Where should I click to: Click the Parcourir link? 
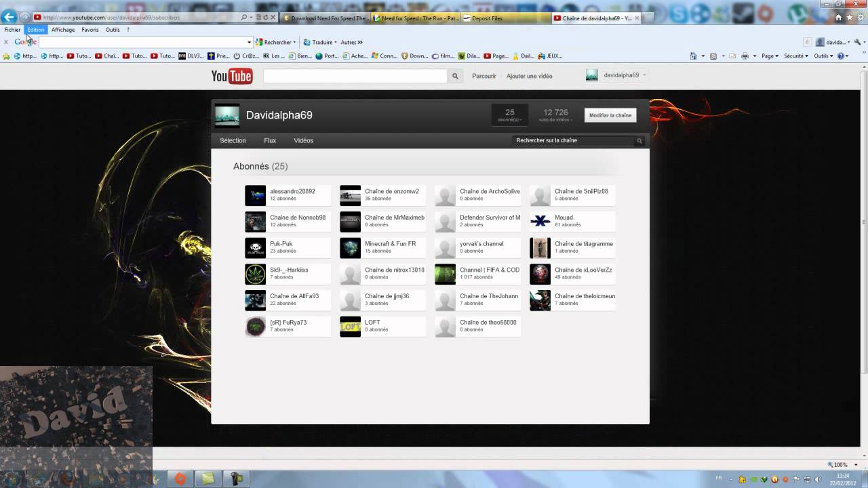click(484, 76)
